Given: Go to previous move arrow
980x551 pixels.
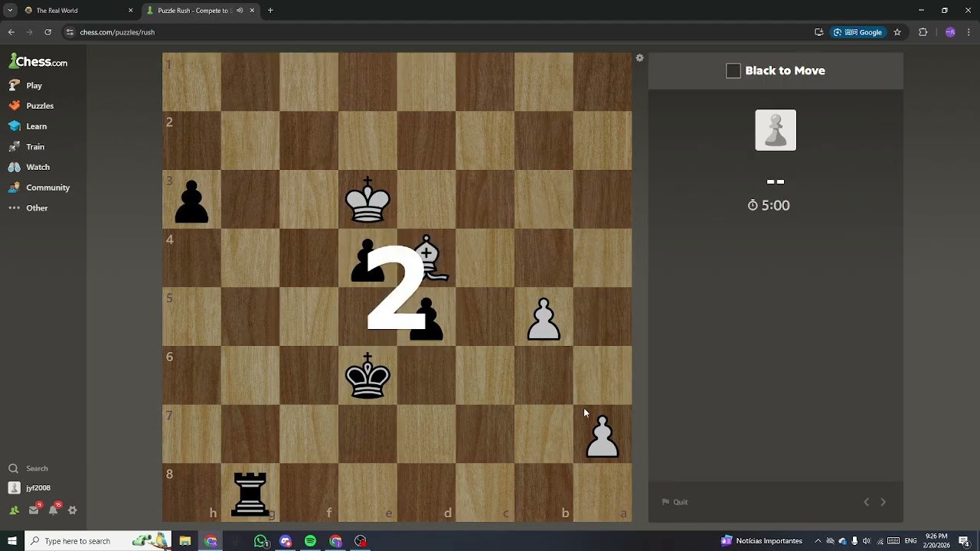Looking at the screenshot, I should [866, 502].
